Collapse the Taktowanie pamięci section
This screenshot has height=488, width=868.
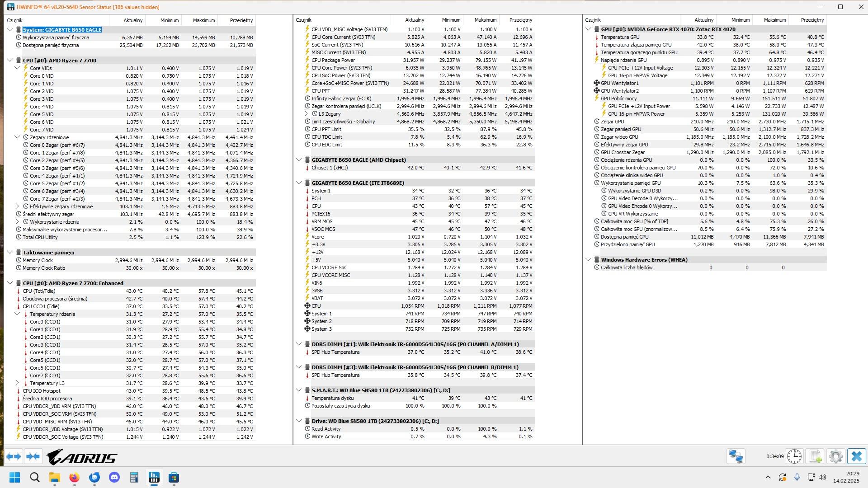[x=10, y=253]
